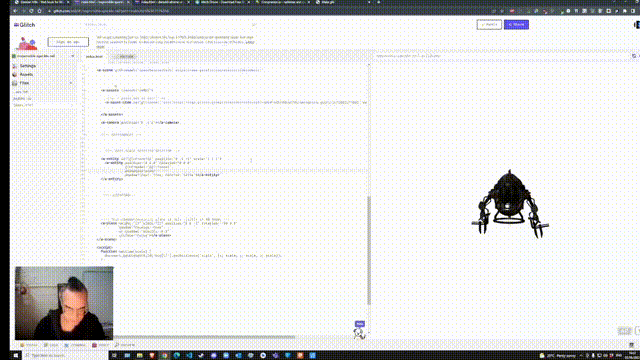The image size is (640, 360).
Task: Select the second file in the Files list
Action: [22, 98]
